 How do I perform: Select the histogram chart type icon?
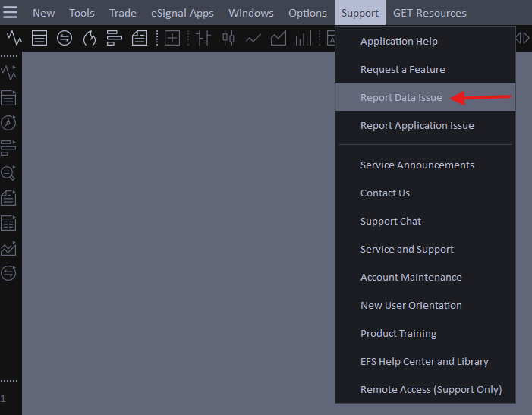click(304, 39)
